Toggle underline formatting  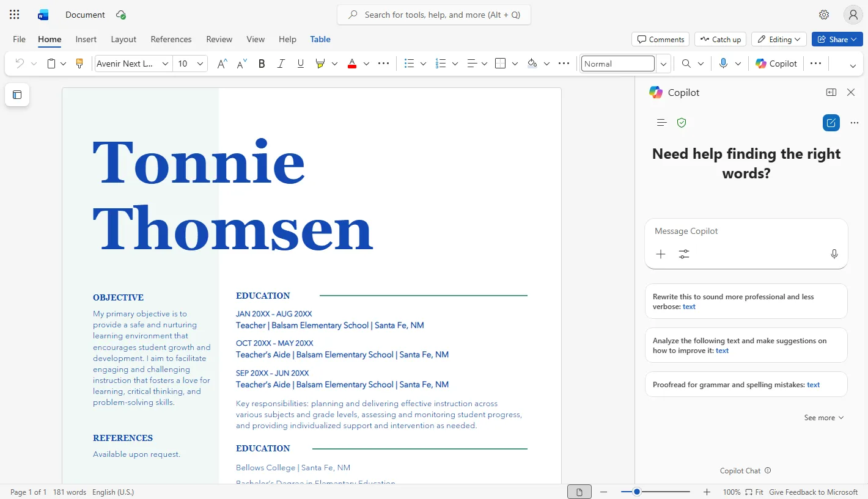click(300, 64)
